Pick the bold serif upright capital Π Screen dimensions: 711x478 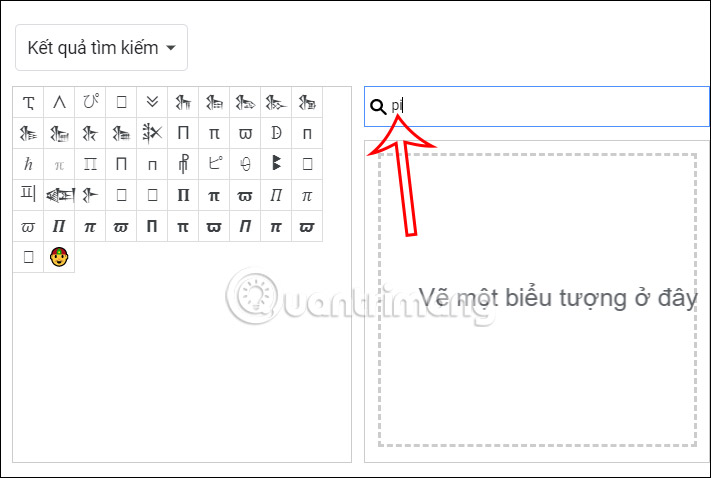pos(183,195)
